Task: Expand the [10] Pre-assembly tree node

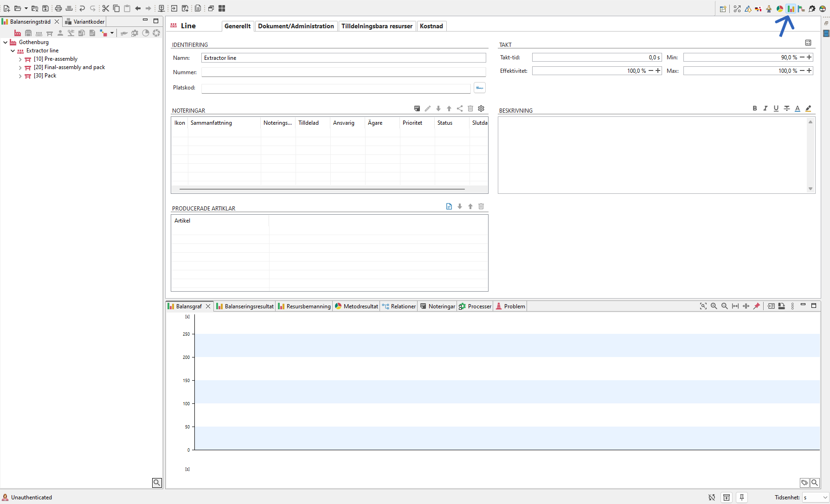Action: [x=20, y=59]
